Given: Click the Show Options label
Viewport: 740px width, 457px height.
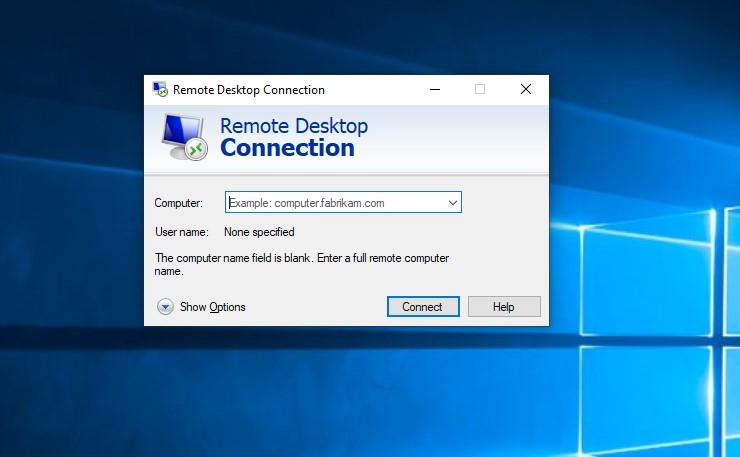Looking at the screenshot, I should [x=212, y=307].
